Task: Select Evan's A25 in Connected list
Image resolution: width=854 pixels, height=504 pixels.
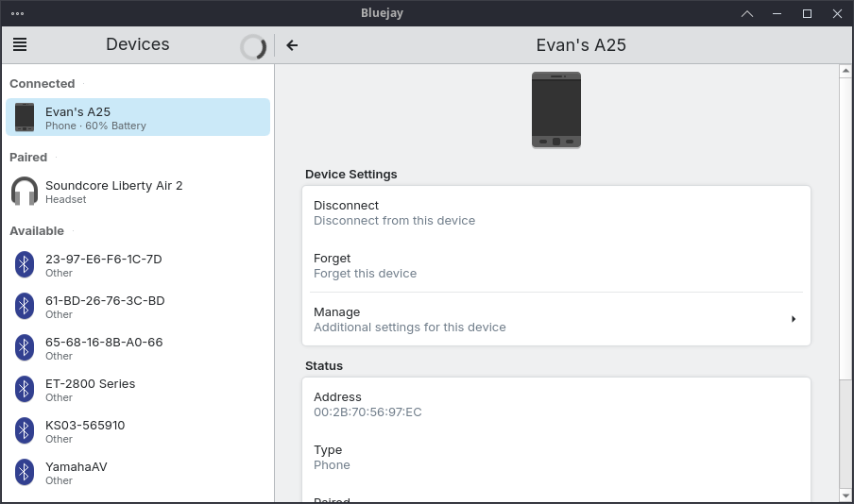Action: [138, 117]
